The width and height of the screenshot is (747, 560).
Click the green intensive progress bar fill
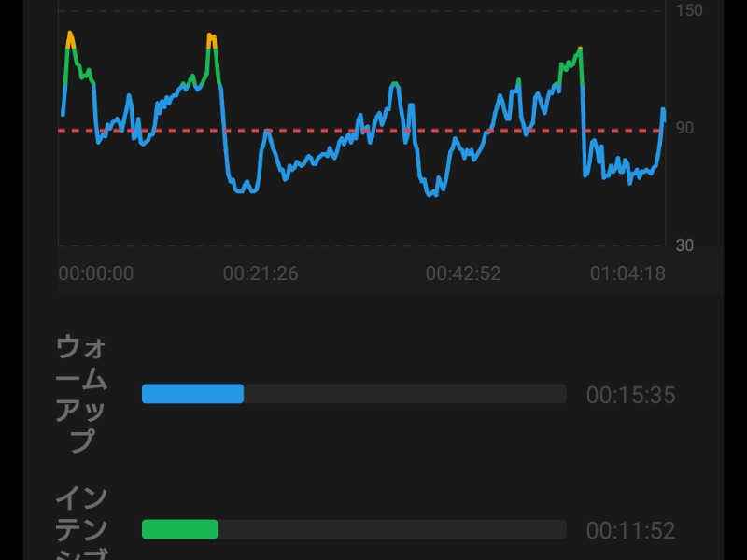tap(179, 529)
